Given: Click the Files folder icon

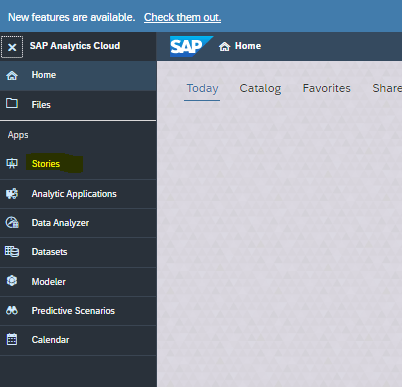Looking at the screenshot, I should [12, 103].
